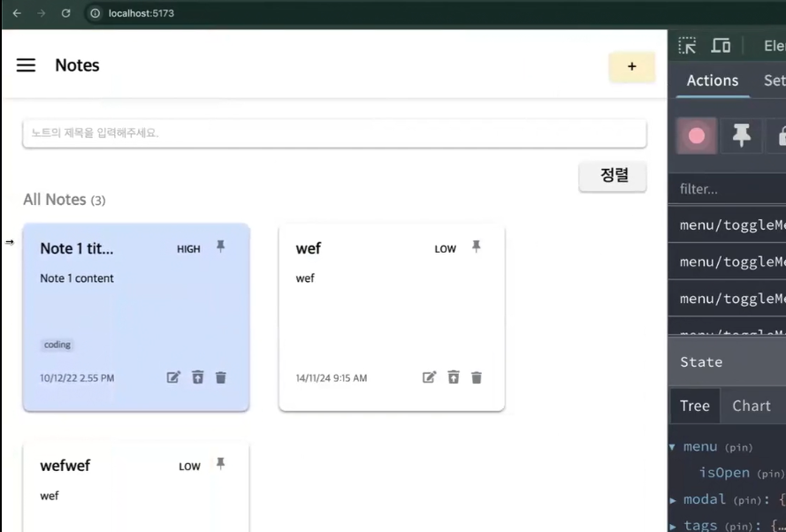Click the coding tag on Note 1
786x532 pixels.
[x=57, y=345]
